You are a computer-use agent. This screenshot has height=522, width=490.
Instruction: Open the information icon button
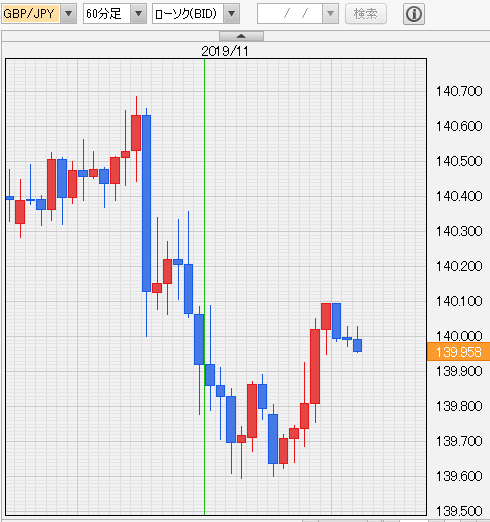click(414, 14)
